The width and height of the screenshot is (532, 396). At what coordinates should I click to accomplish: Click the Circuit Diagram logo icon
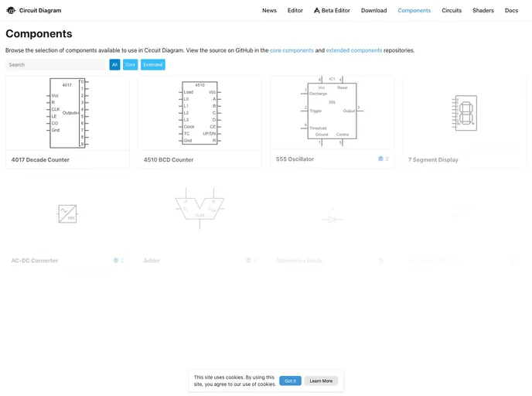pyautogui.click(x=11, y=11)
